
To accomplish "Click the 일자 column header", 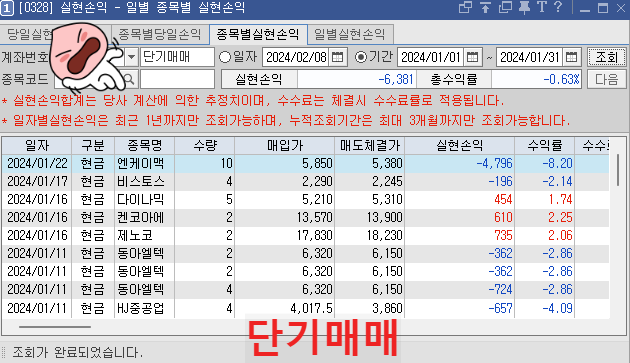I will click(x=37, y=146).
